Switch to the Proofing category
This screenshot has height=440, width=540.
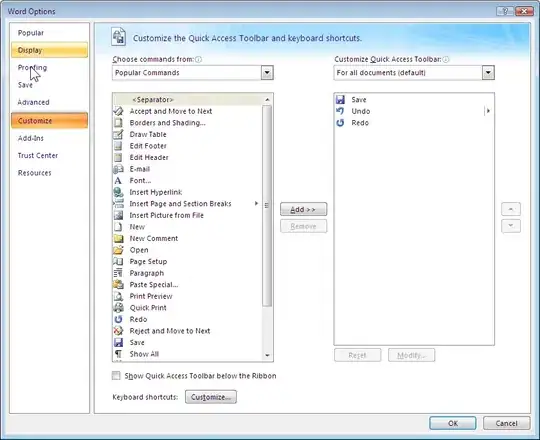32,67
